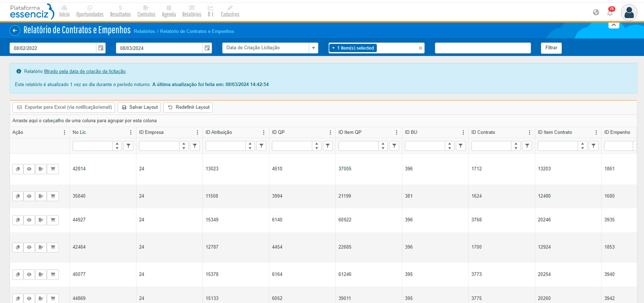The image size is (644, 303).
Task: Filter funnel icon for ID Atribuição column
Action: pos(261,146)
